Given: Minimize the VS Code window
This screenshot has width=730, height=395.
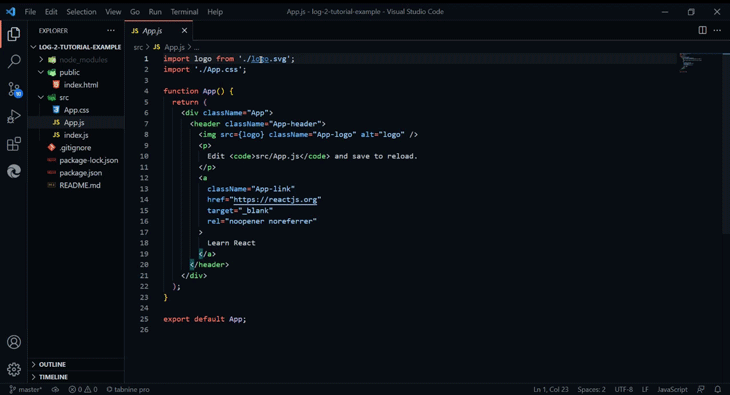Looking at the screenshot, I should pos(665,12).
